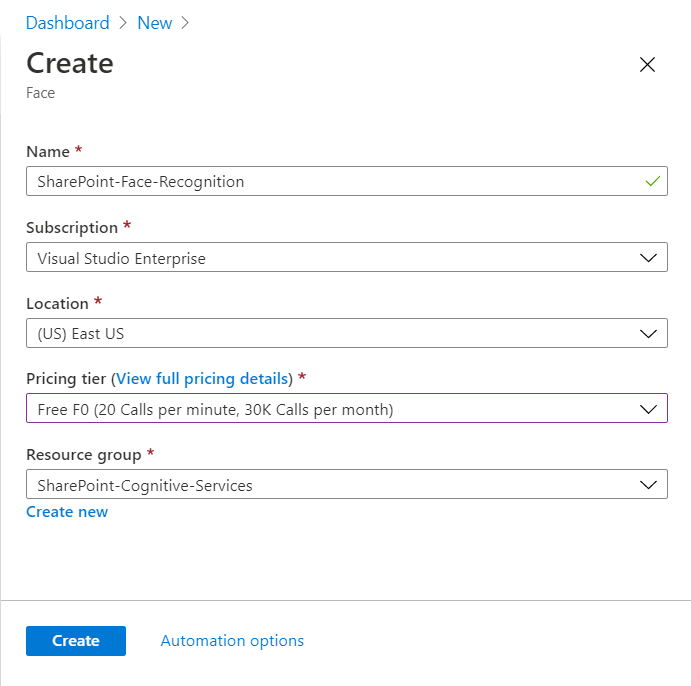This screenshot has width=691, height=686.
Task: Click Create new resource group link
Action: [x=67, y=512]
